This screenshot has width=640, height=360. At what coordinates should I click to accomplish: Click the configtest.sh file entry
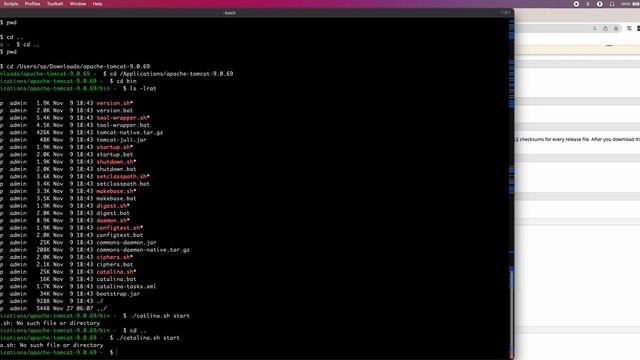pyautogui.click(x=120, y=228)
